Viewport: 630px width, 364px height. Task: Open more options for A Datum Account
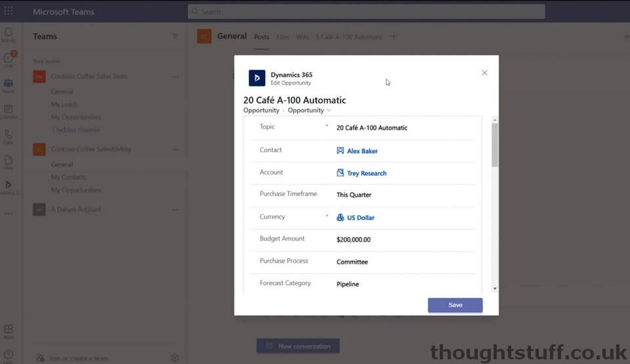tap(175, 209)
